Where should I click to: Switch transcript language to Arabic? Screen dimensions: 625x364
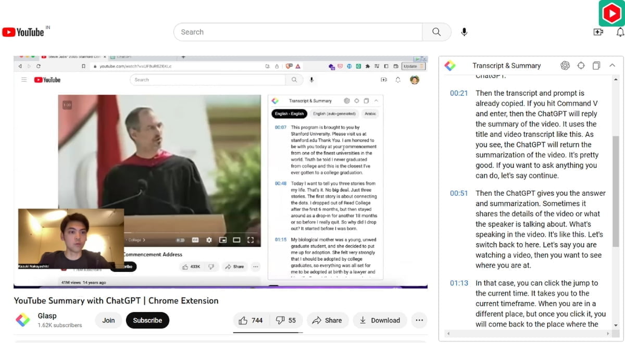point(370,114)
